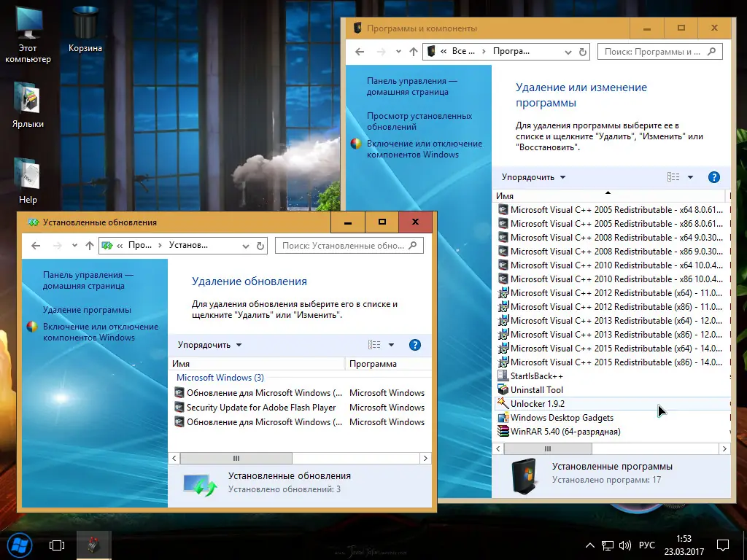This screenshot has height=560, width=747.
Task: Refresh the Installed Updates window
Action: click(260, 246)
